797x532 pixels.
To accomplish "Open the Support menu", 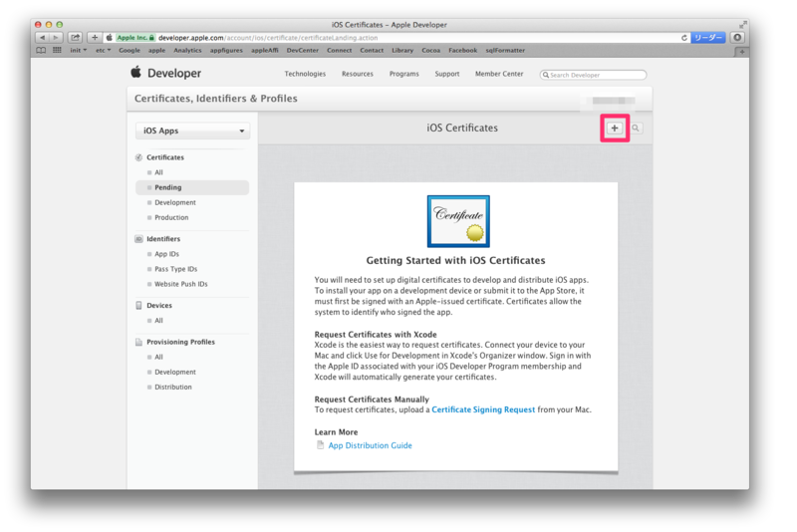I will tap(446, 74).
